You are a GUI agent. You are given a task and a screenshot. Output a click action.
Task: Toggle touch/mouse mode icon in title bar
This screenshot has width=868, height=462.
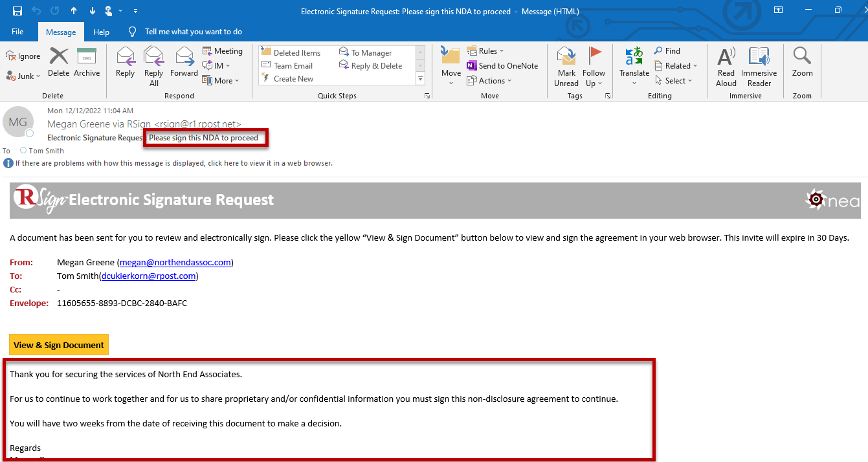[x=109, y=11]
